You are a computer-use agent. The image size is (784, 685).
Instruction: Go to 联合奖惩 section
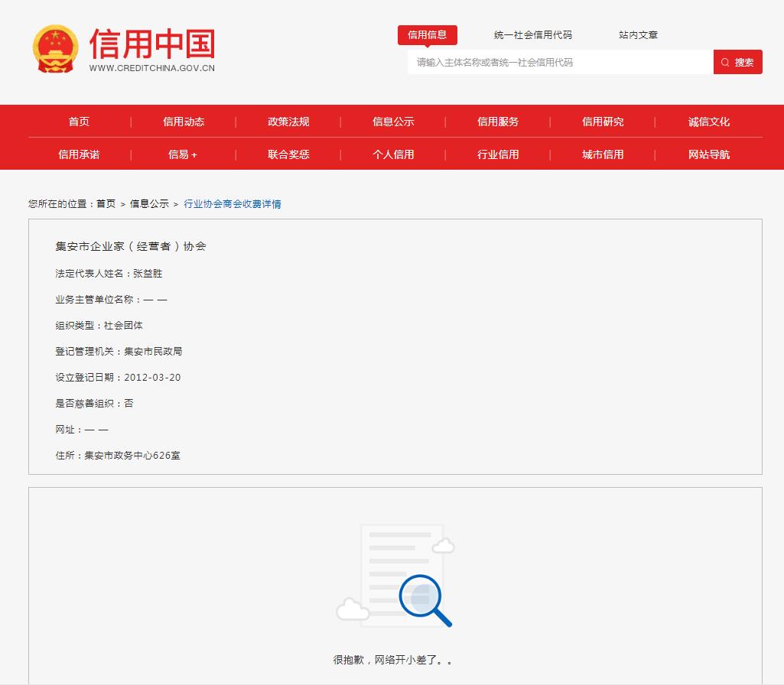pos(288,154)
